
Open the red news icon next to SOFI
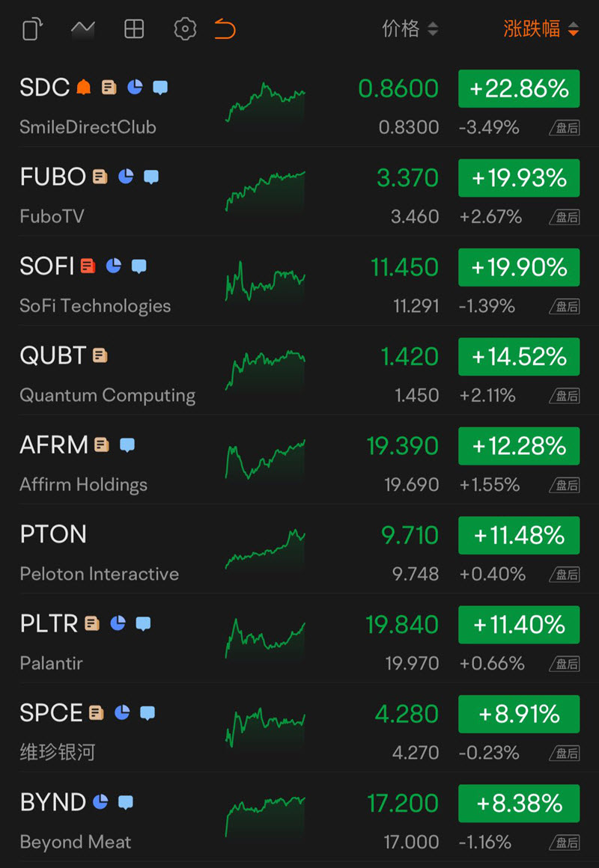click(x=88, y=266)
